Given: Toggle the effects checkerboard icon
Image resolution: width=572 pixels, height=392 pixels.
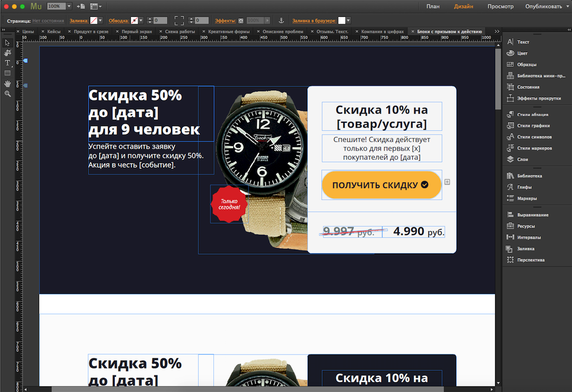Looking at the screenshot, I should [x=241, y=21].
